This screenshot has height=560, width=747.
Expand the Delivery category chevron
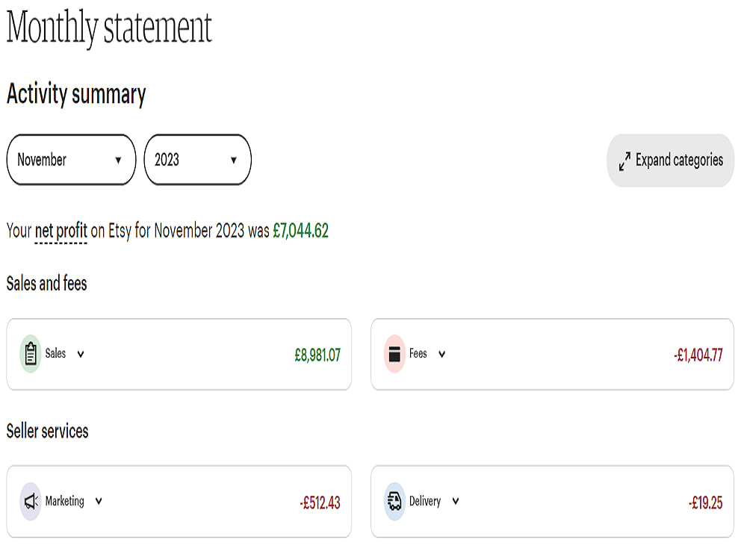coord(456,502)
